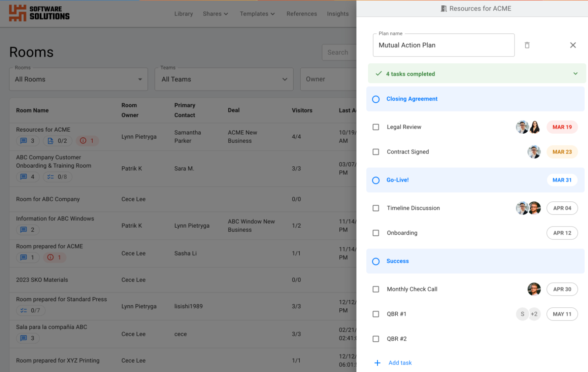Click the red alert icon on Resources for ACME
The width and height of the screenshot is (588, 372).
pos(87,141)
